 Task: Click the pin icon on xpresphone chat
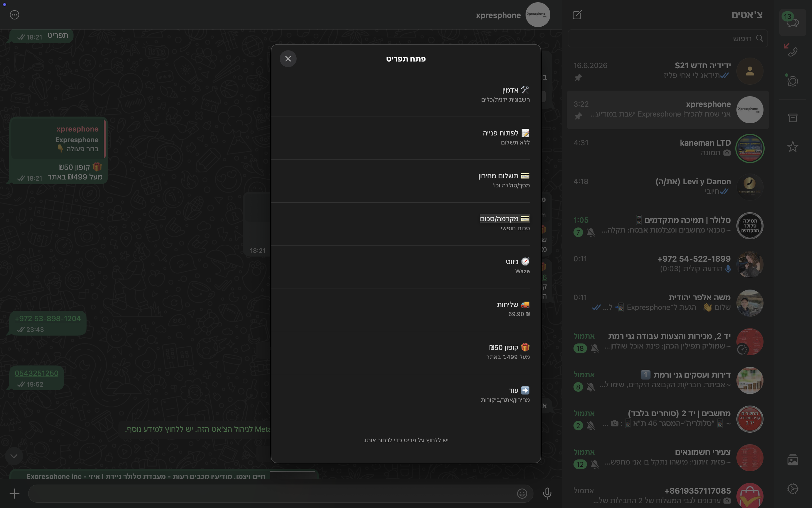(x=578, y=116)
